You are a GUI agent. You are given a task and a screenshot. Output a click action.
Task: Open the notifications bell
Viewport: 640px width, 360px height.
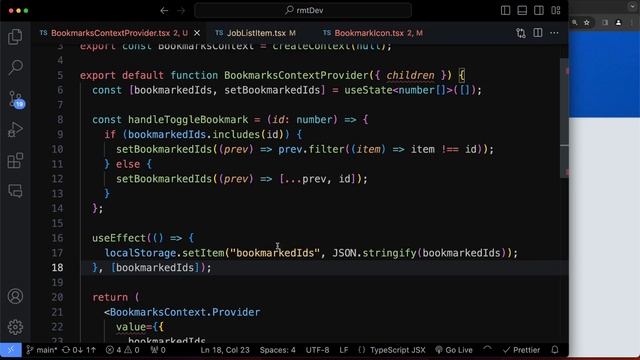(555, 350)
